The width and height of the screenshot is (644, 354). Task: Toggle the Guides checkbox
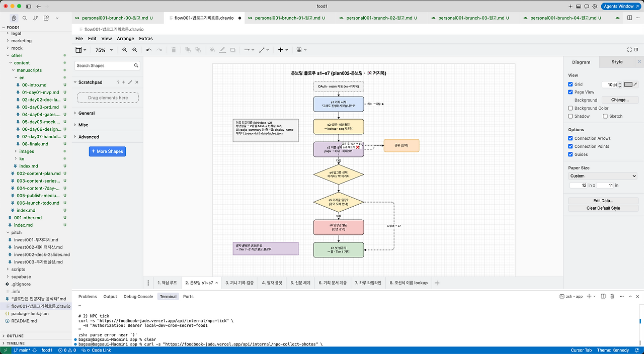click(570, 154)
